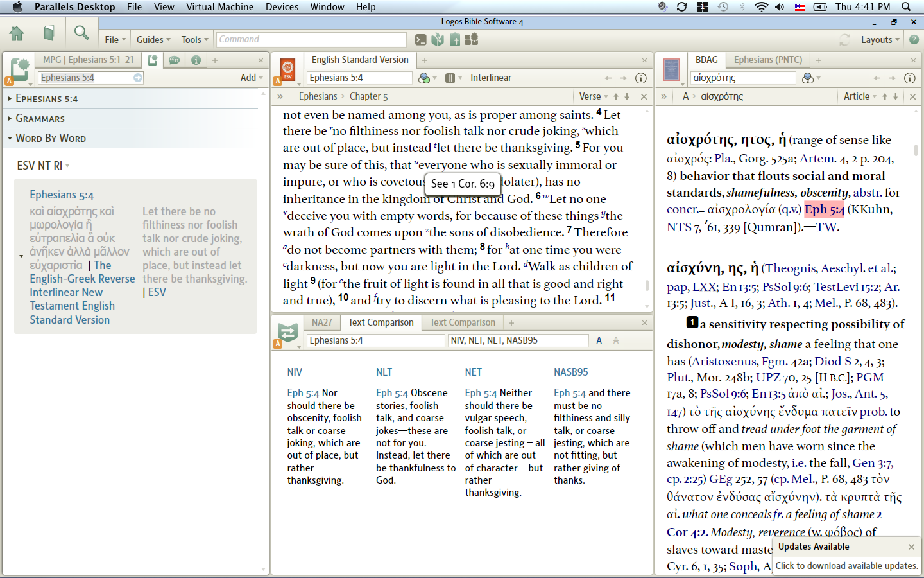924x578 pixels.
Task: Go to the Logos Home page icon
Action: point(17,33)
